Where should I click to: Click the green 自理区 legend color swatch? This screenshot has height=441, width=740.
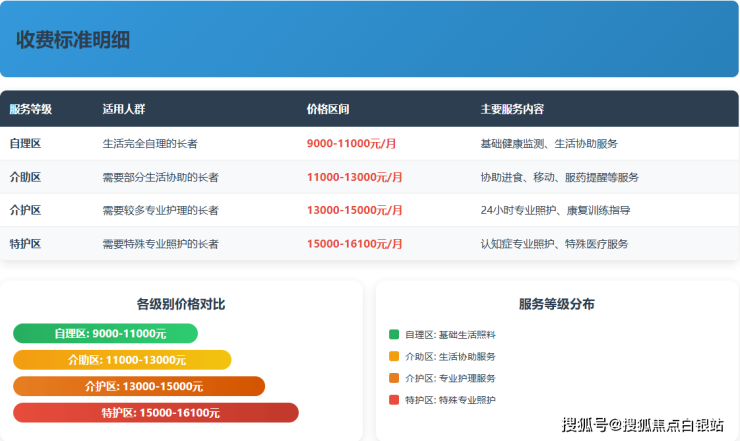pyautogui.click(x=393, y=334)
